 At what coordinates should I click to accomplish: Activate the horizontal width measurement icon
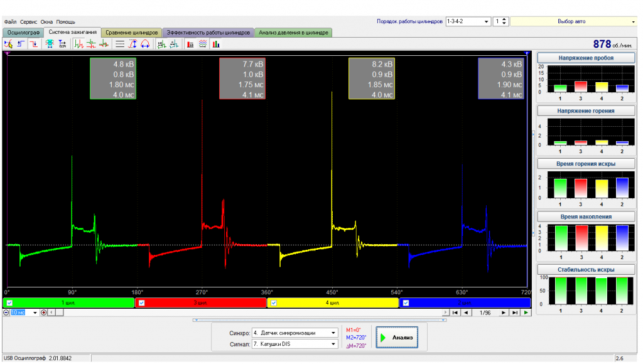pyautogui.click(x=145, y=44)
